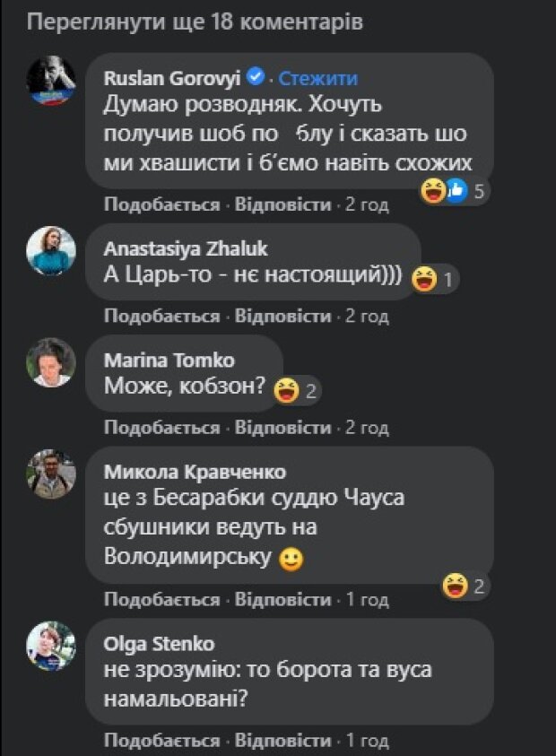Click Ruslan Gorovyi's verified badge icon
556x756 pixels.
click(256, 78)
